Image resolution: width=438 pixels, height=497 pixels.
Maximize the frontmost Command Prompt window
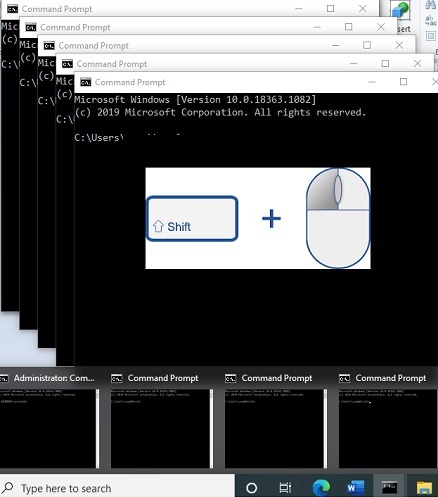pos(403,82)
